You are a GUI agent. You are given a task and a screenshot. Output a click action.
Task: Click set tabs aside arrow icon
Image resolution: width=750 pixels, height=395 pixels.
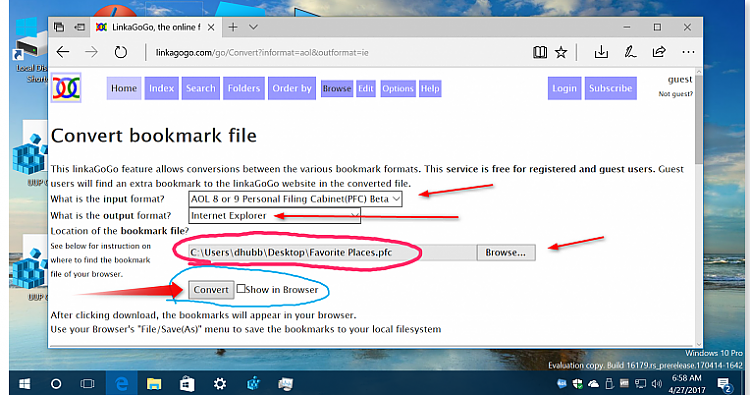pyautogui.click(x=79, y=27)
